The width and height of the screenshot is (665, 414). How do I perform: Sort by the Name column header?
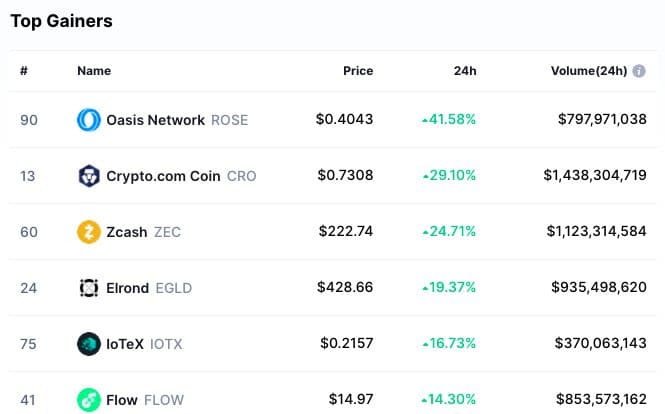pyautogui.click(x=94, y=71)
